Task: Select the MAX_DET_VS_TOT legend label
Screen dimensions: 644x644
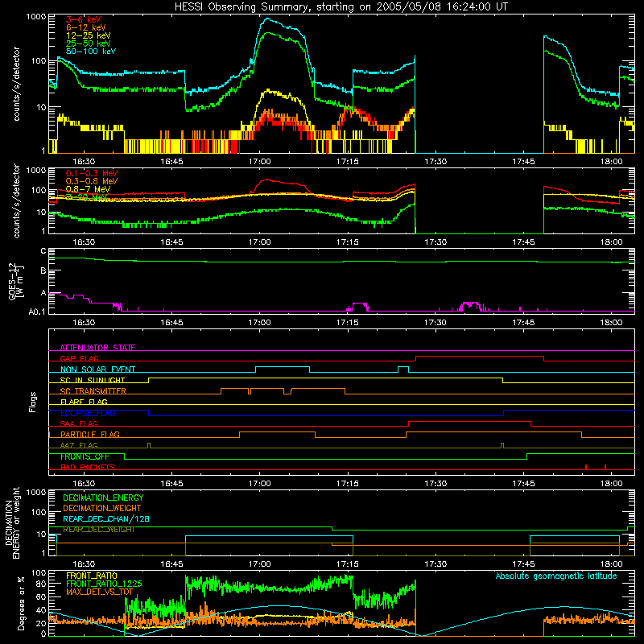Action: (x=100, y=592)
